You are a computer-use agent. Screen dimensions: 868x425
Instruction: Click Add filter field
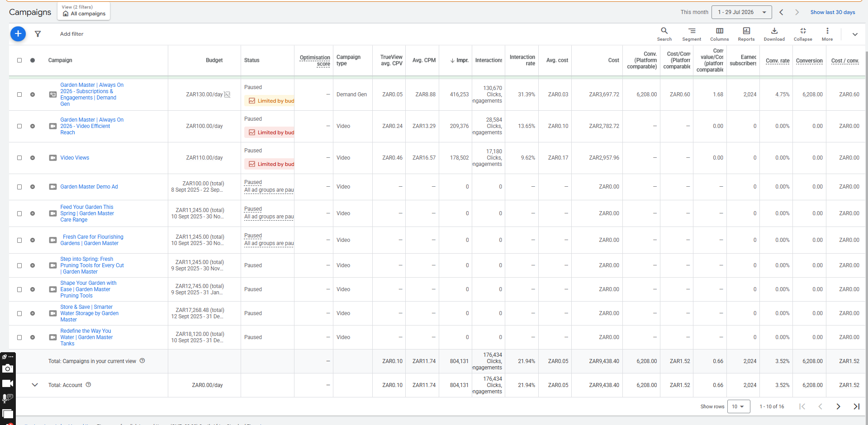pyautogui.click(x=71, y=34)
